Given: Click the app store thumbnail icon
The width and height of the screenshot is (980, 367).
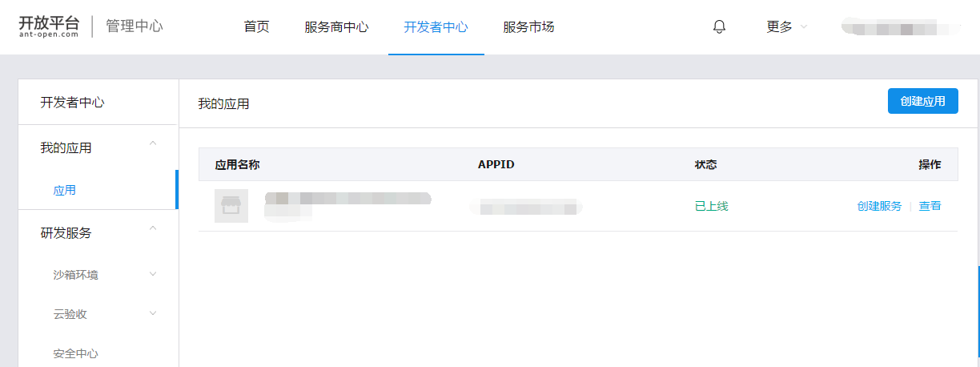Looking at the screenshot, I should click(x=231, y=206).
